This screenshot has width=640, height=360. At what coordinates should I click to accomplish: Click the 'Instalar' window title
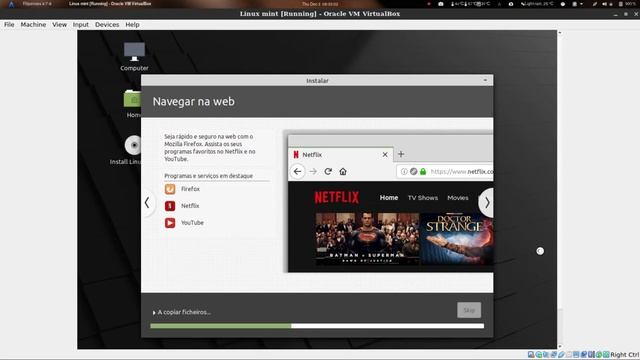pos(317,80)
